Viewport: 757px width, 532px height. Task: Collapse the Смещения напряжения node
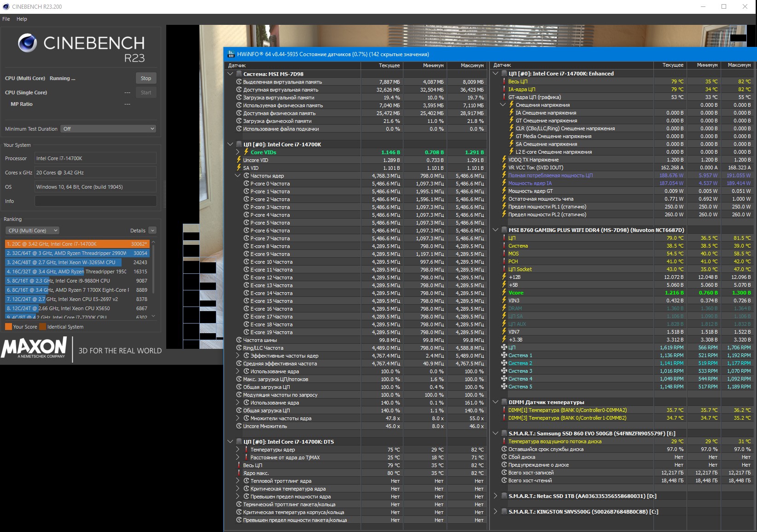click(x=503, y=104)
